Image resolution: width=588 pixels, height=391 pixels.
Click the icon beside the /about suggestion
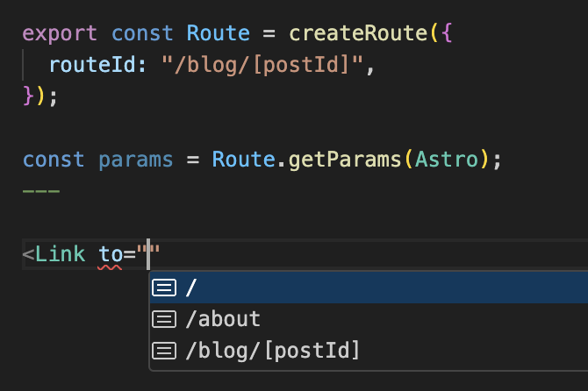pyautogui.click(x=164, y=319)
